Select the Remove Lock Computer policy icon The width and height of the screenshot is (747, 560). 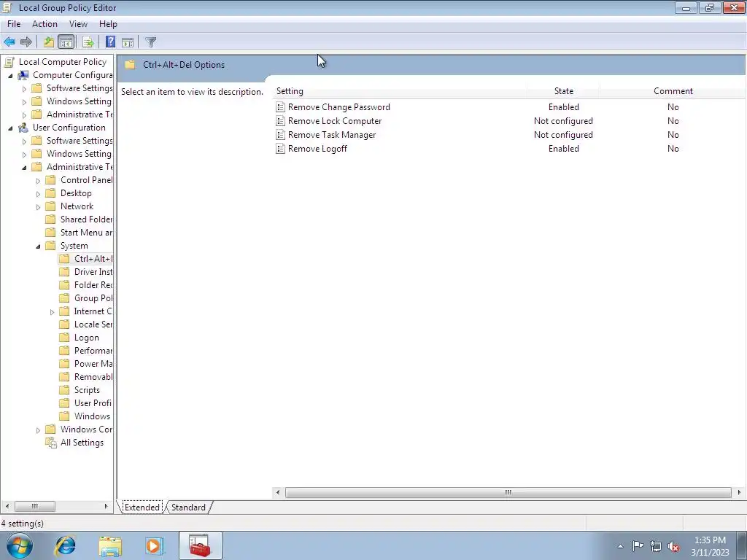click(281, 121)
